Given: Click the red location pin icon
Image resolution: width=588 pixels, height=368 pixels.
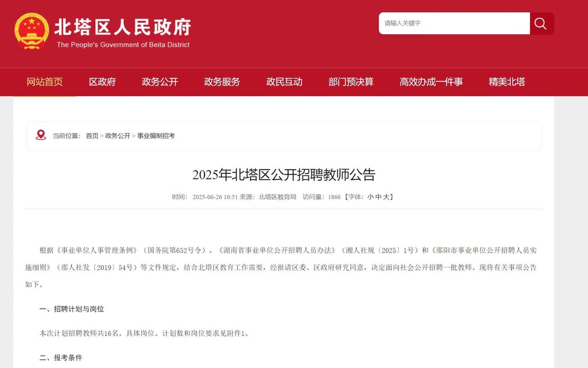Looking at the screenshot, I should (41, 135).
